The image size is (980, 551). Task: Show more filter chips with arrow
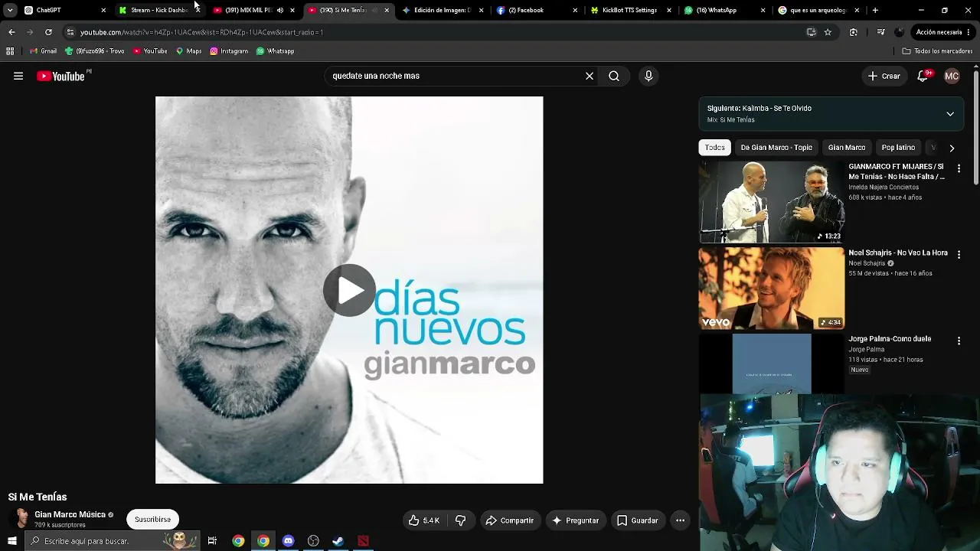(x=952, y=148)
